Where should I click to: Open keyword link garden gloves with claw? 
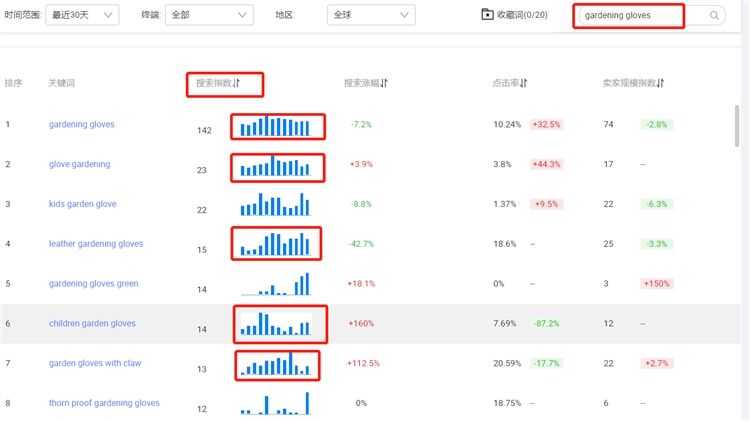95,363
